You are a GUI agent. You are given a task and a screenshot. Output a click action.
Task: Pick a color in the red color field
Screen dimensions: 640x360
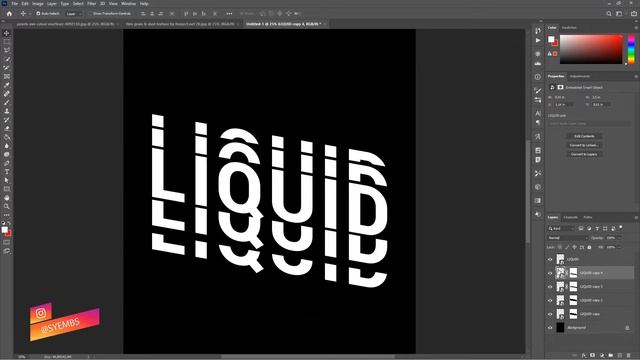click(x=591, y=49)
